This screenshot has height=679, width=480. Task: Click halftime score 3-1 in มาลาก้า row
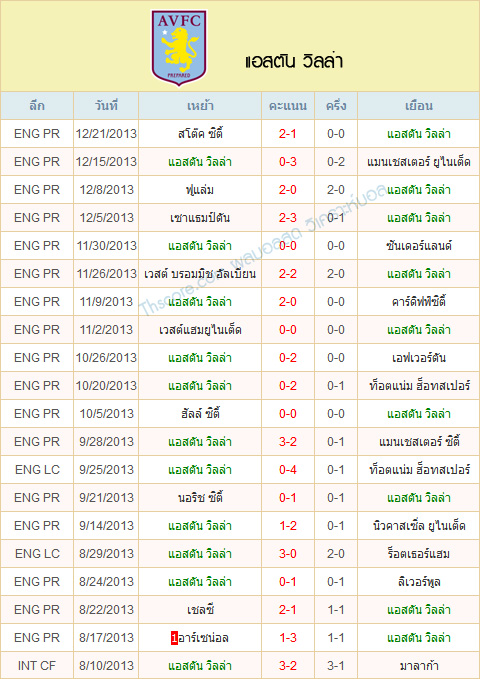336,666
